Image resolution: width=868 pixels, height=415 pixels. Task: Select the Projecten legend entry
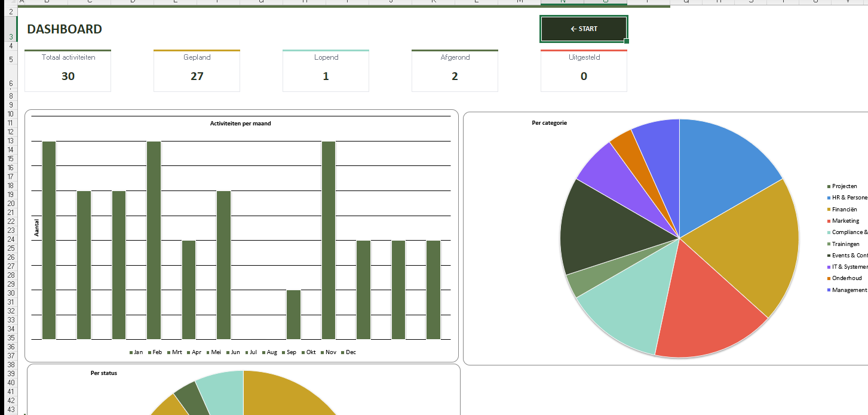[x=844, y=187]
